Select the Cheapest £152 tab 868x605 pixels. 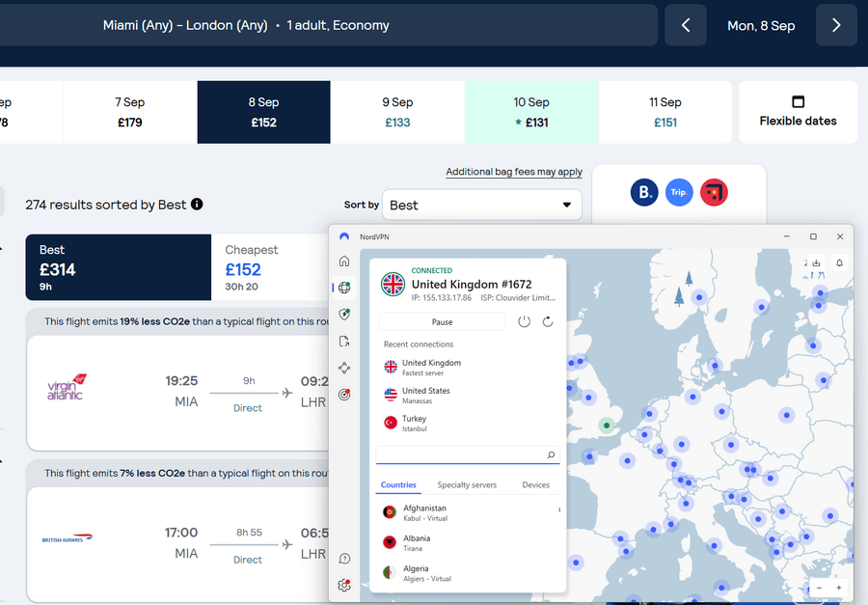click(270, 267)
